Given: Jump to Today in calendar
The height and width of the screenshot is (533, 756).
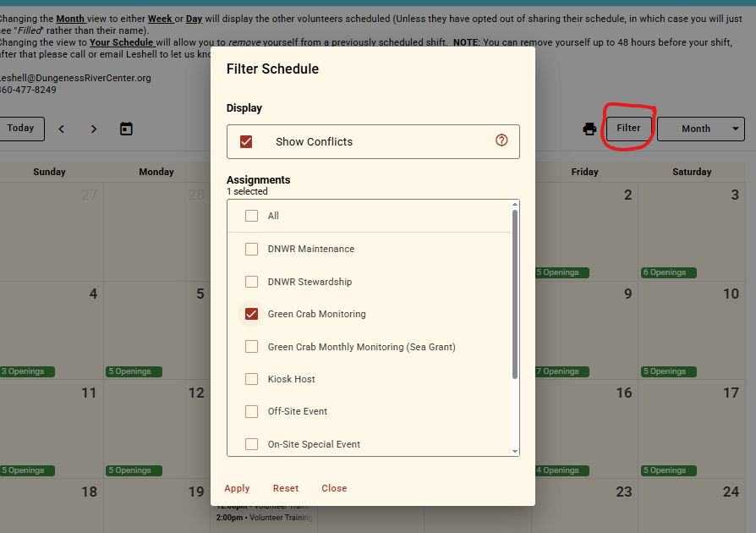Looking at the screenshot, I should 20,128.
